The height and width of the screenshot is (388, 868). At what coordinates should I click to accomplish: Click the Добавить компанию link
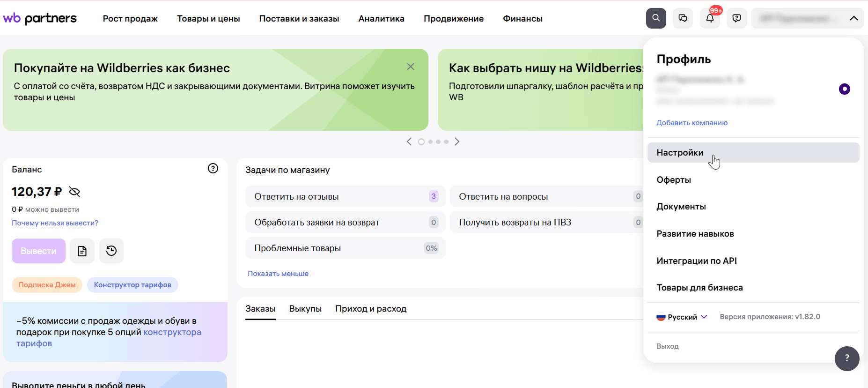tap(692, 123)
